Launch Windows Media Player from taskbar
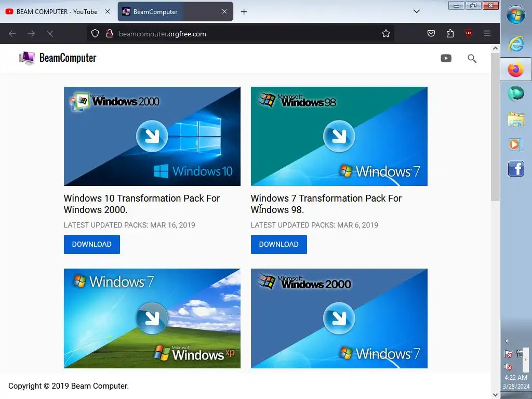The height and width of the screenshot is (399, 532). tap(515, 144)
